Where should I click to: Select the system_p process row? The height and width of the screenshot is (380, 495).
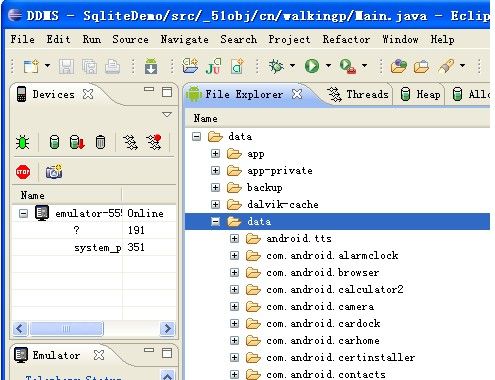94,248
